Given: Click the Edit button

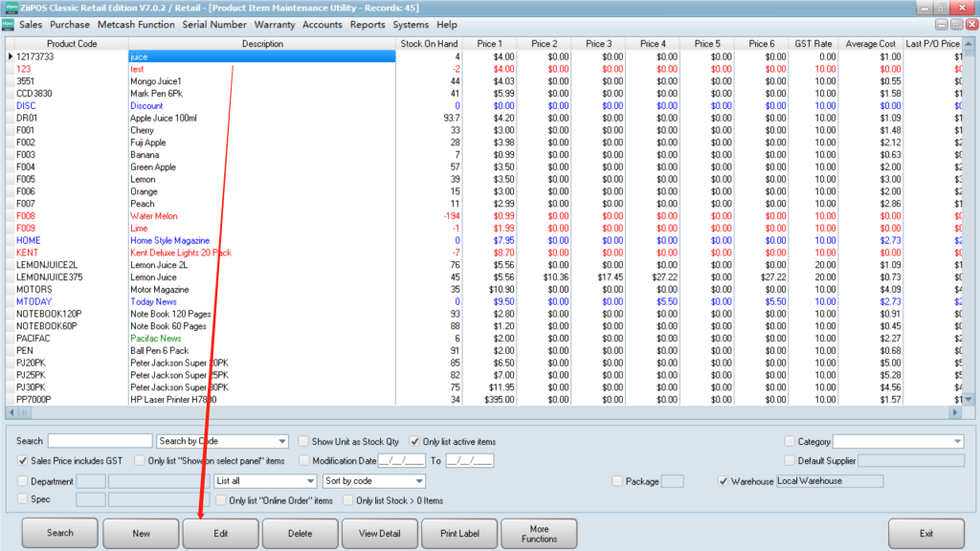Looking at the screenshot, I should [220, 533].
